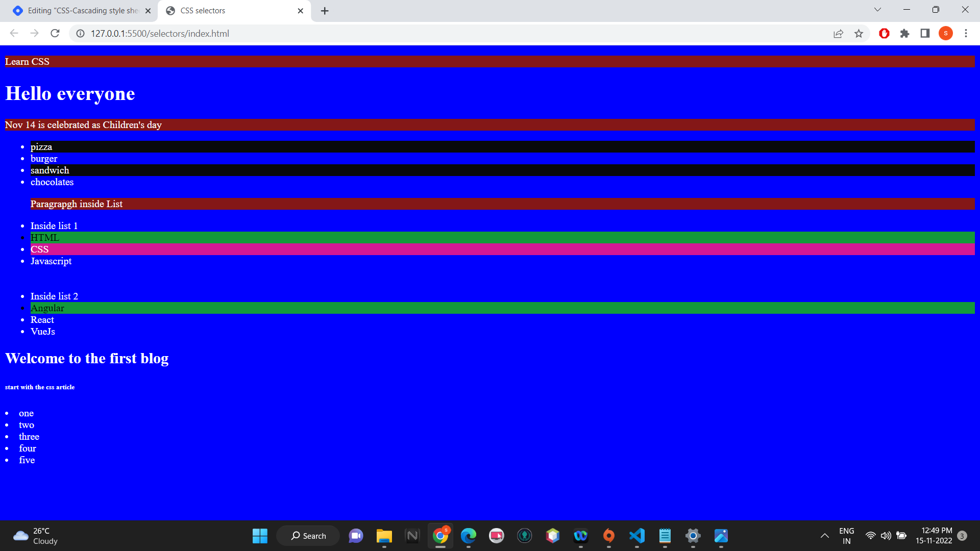Click the Learn CSS red banner
The width and height of the screenshot is (980, 551).
tap(489, 62)
